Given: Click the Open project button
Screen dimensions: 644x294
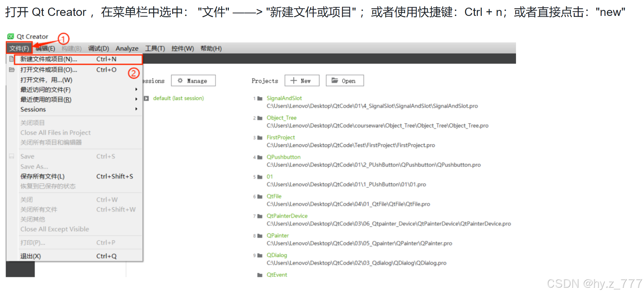Looking at the screenshot, I should coord(345,80).
